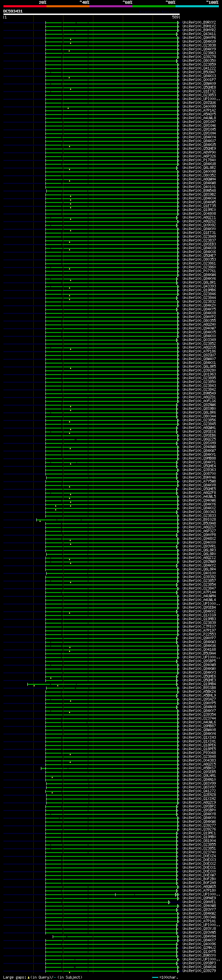Click the UniRef100_A8QWG5 label

(199, 886)
